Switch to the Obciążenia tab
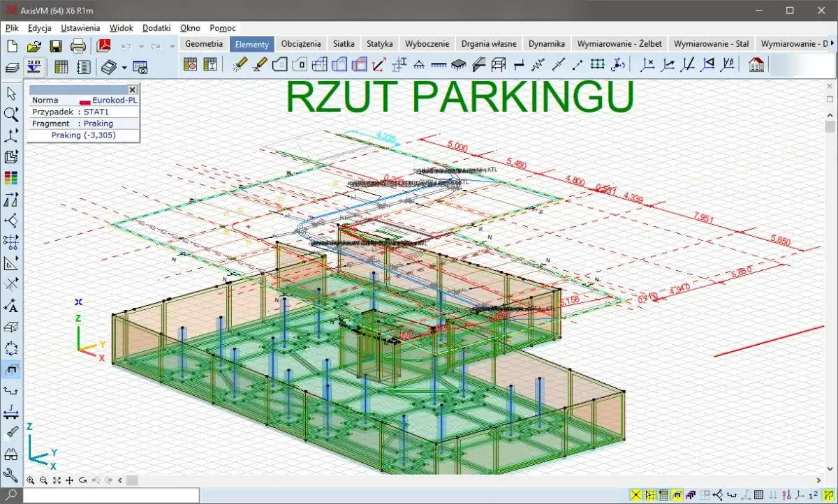This screenshot has width=838, height=504. (x=301, y=43)
